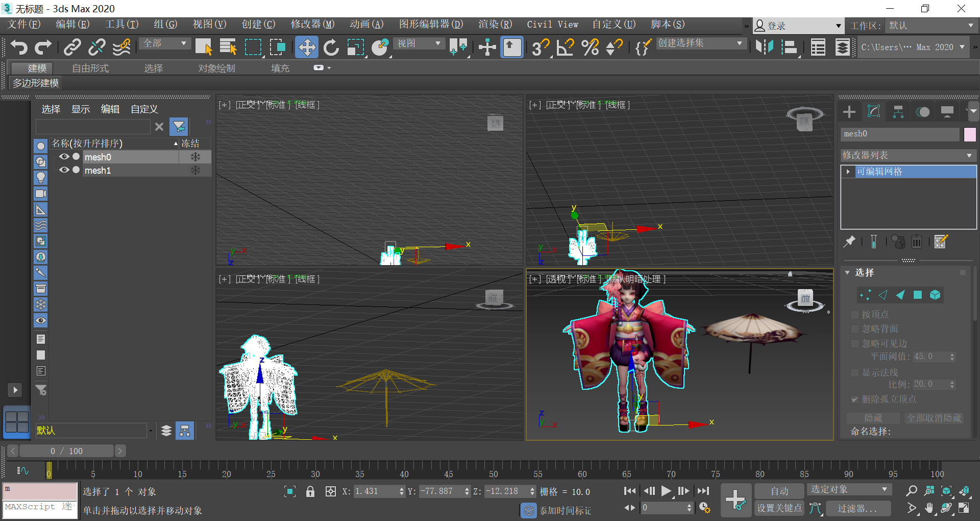The height and width of the screenshot is (521, 980).
Task: Select the Unlink selection tool
Action: pos(96,48)
